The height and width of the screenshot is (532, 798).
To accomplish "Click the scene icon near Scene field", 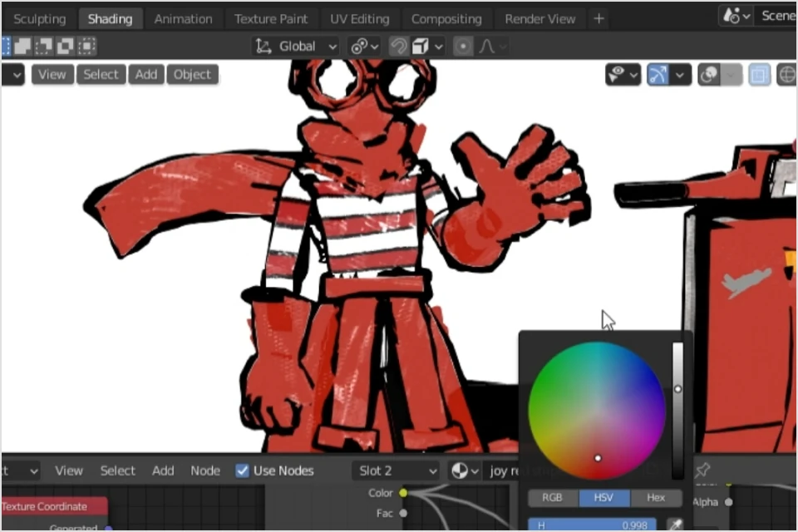I will click(731, 17).
